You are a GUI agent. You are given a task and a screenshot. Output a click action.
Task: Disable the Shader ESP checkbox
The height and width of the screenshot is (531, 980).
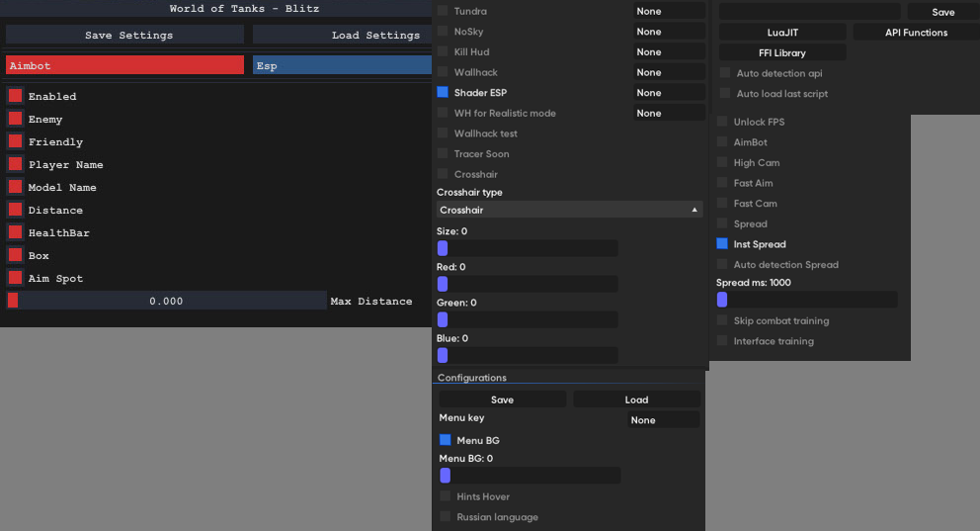pos(443,92)
